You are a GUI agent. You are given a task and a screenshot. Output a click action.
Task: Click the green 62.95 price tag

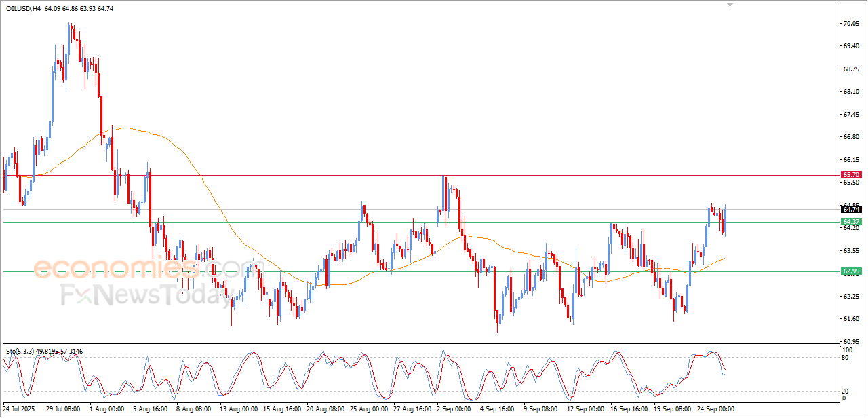[852, 271]
